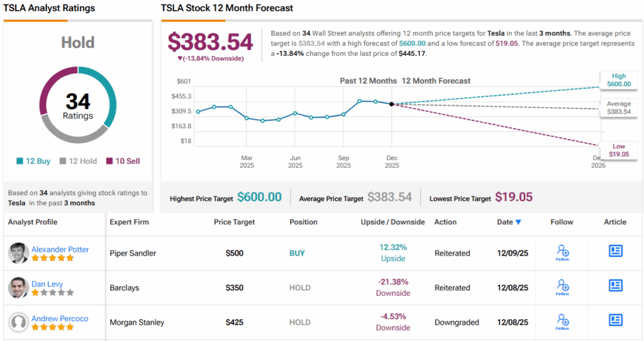Click Alexander Potter's profile photo

click(18, 253)
